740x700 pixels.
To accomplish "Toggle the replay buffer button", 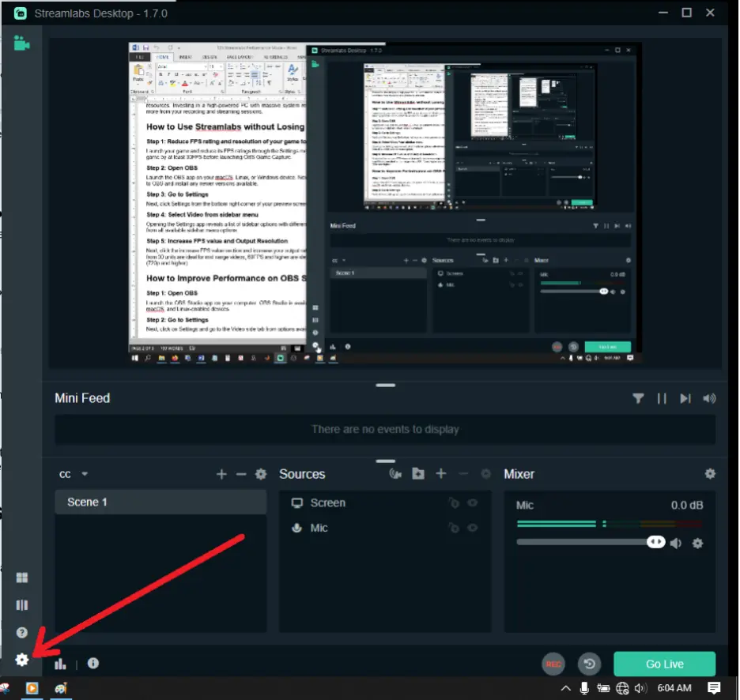I will coord(590,664).
